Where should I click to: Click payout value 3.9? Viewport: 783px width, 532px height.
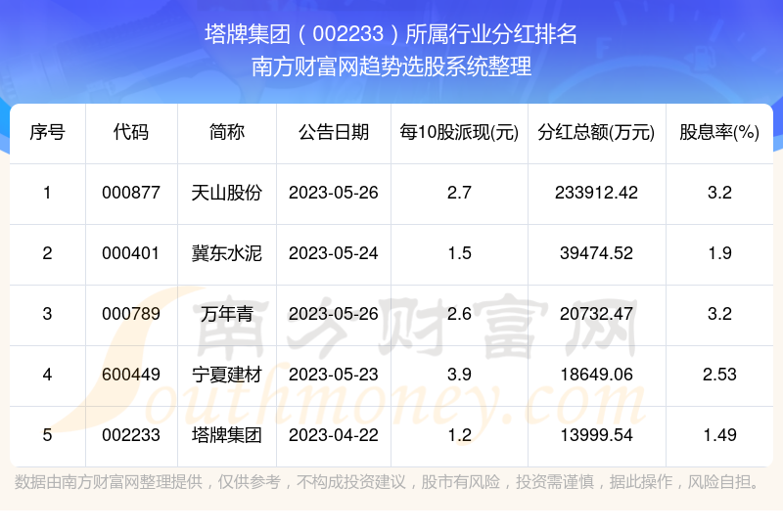pos(459,375)
